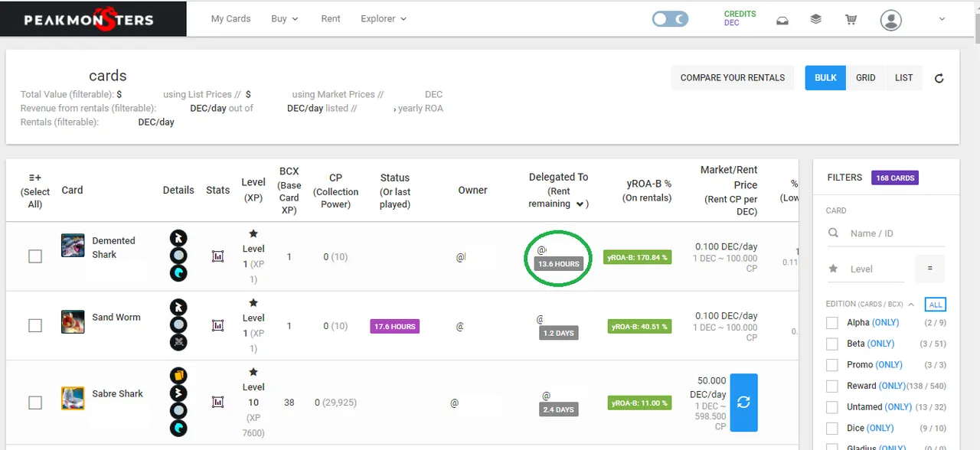This screenshot has width=980, height=450.
Task: Open the Level comparison equals selector
Action: [930, 269]
